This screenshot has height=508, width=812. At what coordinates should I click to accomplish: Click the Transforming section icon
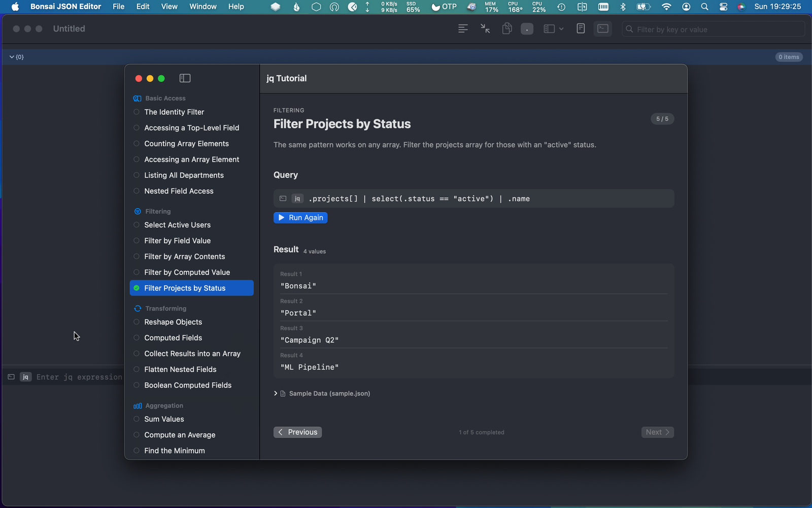(x=138, y=308)
